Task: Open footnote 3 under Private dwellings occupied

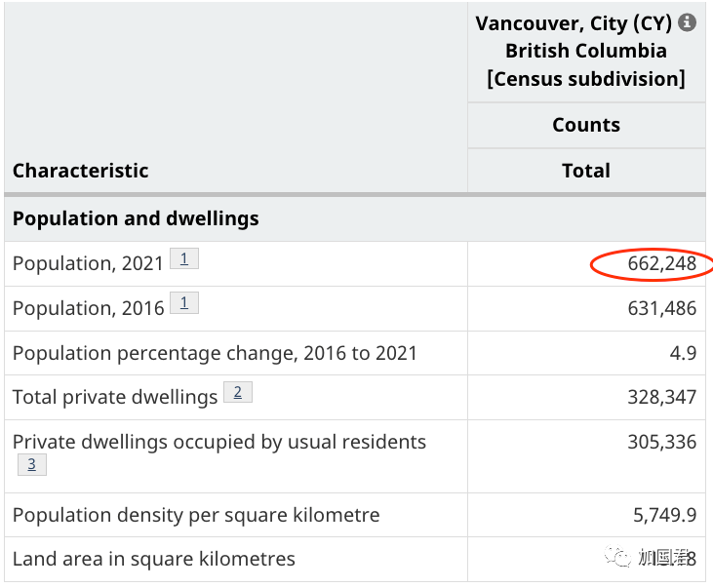Action: (x=32, y=464)
